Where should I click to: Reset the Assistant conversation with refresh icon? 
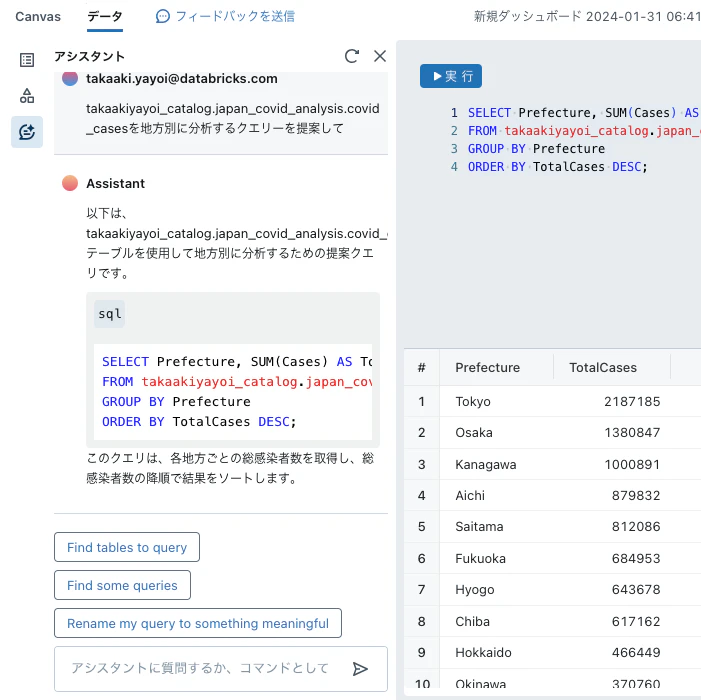[352, 56]
